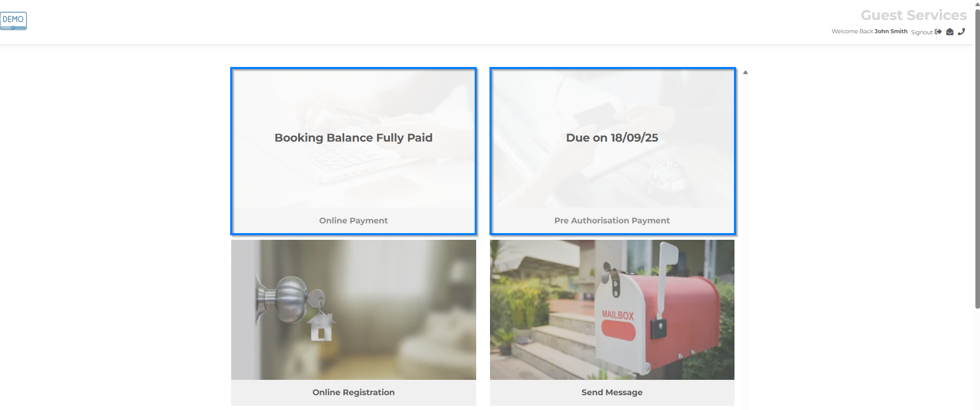Click the Welcome Back greeting text
The image size is (980, 410).
click(852, 31)
